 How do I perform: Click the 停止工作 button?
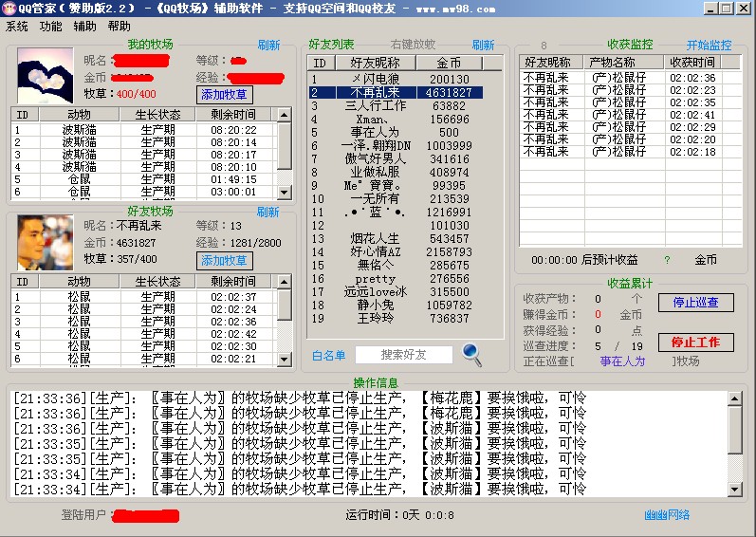[x=695, y=343]
